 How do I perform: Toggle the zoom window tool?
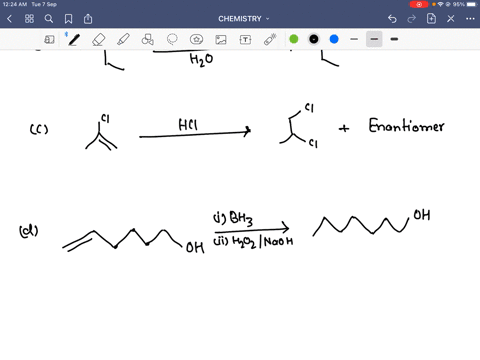pos(49,40)
